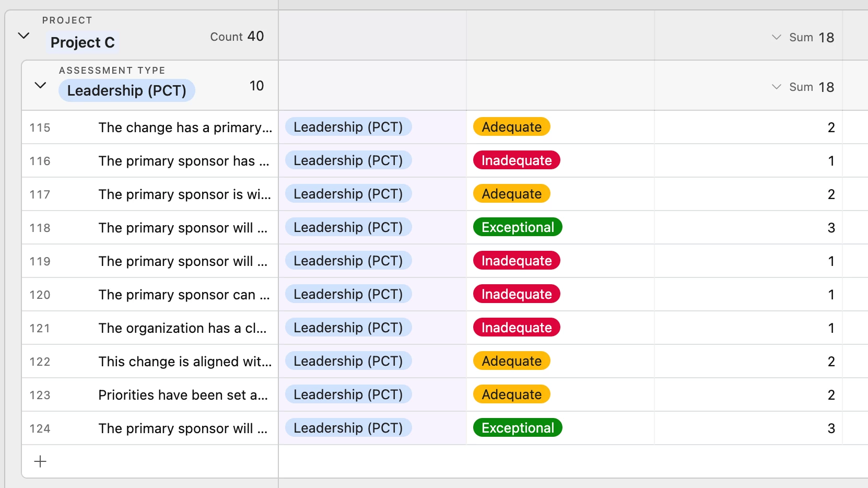
Task: Add a new record with the plus icon
Action: click(40, 461)
